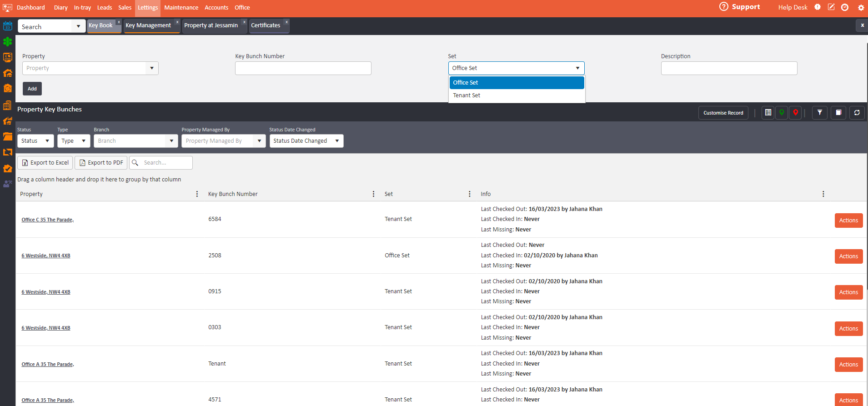This screenshot has width=868, height=406.
Task: Open the settings gear icon
Action: pyautogui.click(x=861, y=8)
